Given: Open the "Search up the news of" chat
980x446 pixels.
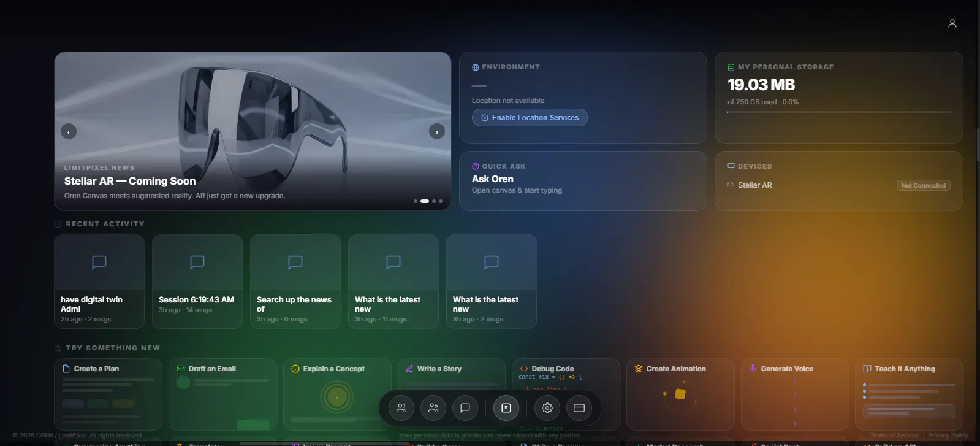Looking at the screenshot, I should [x=295, y=282].
